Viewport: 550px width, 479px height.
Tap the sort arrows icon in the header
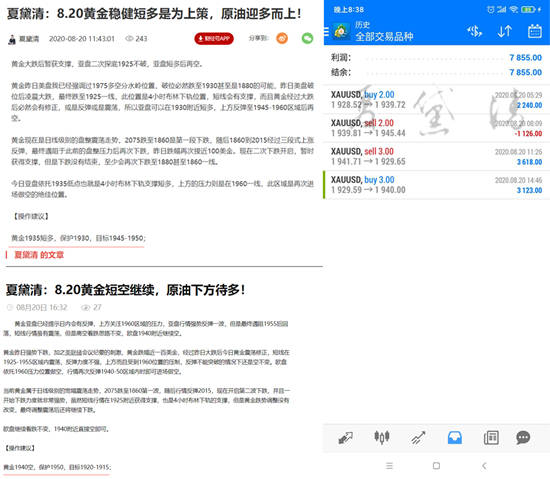pos(505,32)
